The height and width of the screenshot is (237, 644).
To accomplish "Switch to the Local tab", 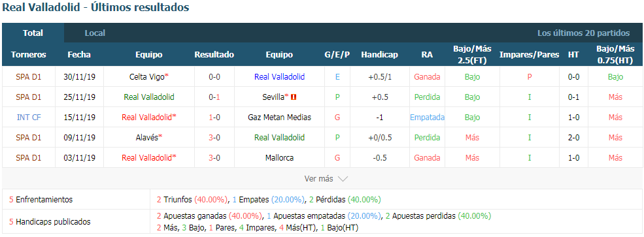I will click(95, 33).
